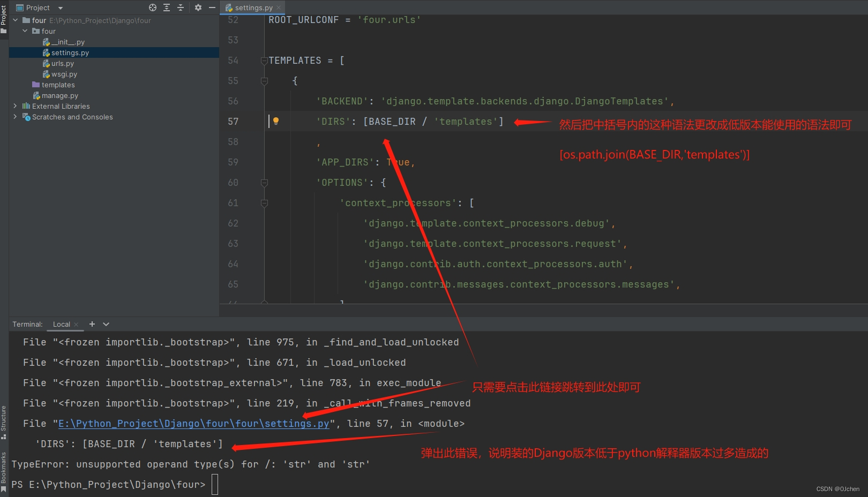
Task: Click the Expand All icon in Project panel
Action: pyautogui.click(x=167, y=7)
